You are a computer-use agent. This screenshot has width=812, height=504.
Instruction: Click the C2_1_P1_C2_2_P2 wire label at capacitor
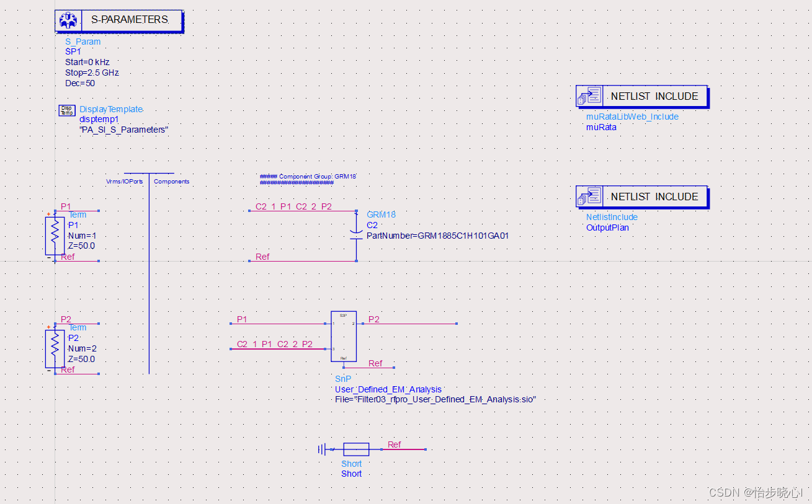pos(293,206)
